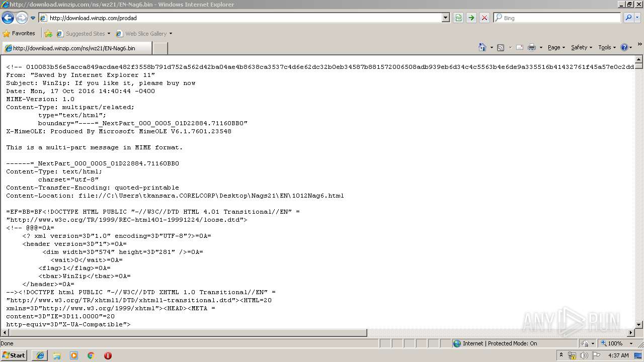Expand the Home button dropdown arrow
The height and width of the screenshot is (362, 644).
492,48
